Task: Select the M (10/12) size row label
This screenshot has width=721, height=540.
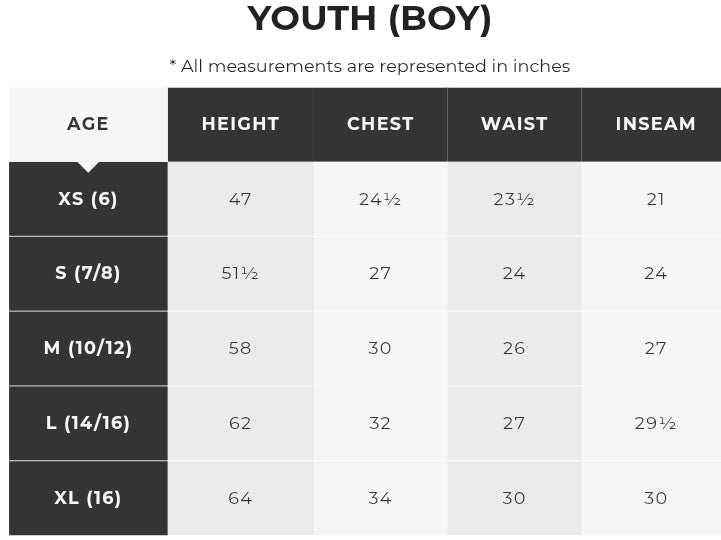Action: (88, 348)
